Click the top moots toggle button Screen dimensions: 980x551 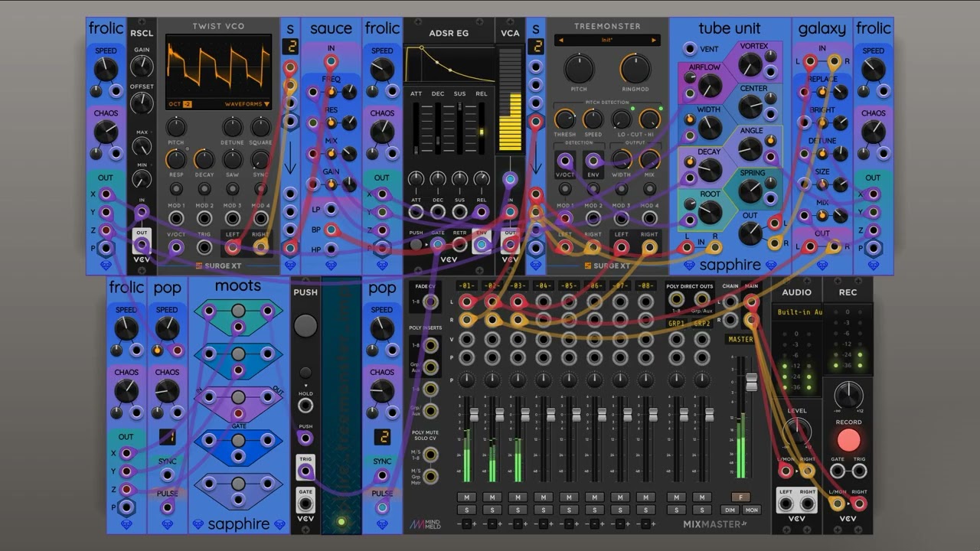[238, 311]
